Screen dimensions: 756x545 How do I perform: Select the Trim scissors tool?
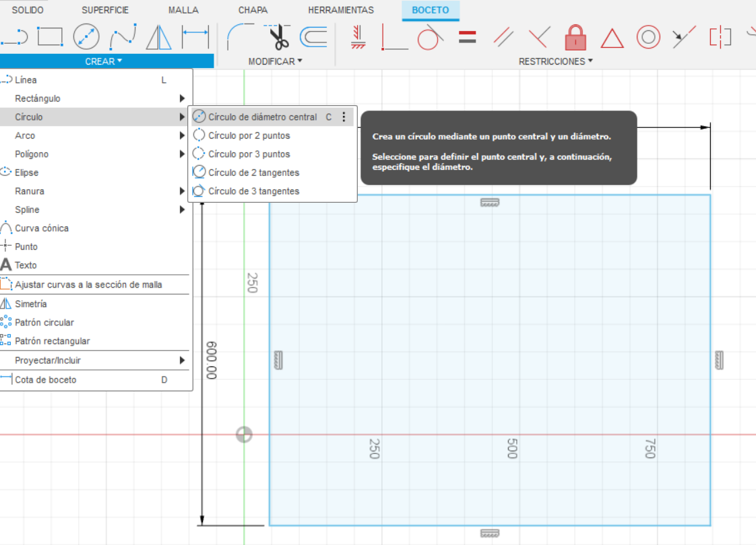point(277,37)
